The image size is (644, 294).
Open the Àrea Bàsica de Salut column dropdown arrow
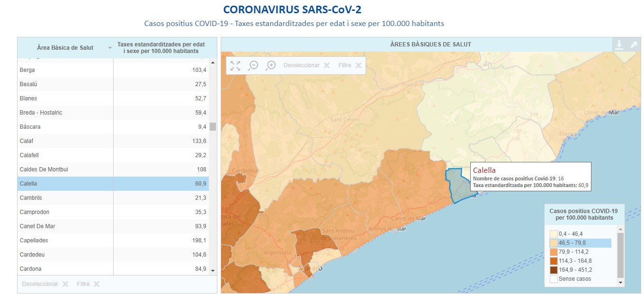click(x=110, y=48)
